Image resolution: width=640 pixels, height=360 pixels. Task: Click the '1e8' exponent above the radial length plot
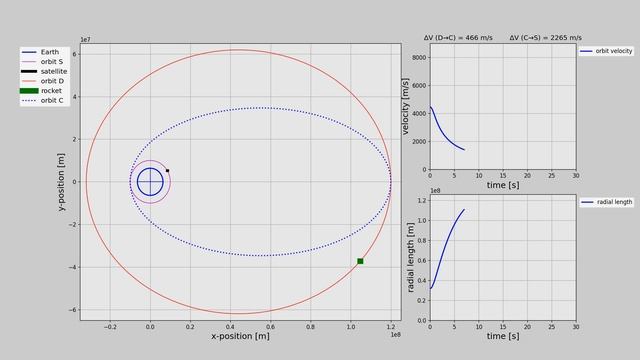coord(436,191)
